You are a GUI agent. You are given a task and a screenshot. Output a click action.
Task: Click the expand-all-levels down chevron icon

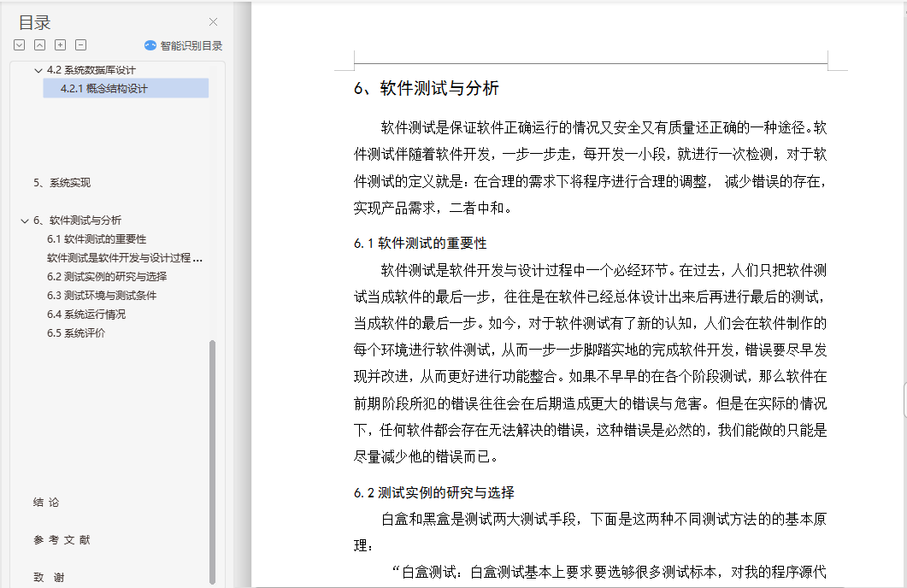[19, 45]
